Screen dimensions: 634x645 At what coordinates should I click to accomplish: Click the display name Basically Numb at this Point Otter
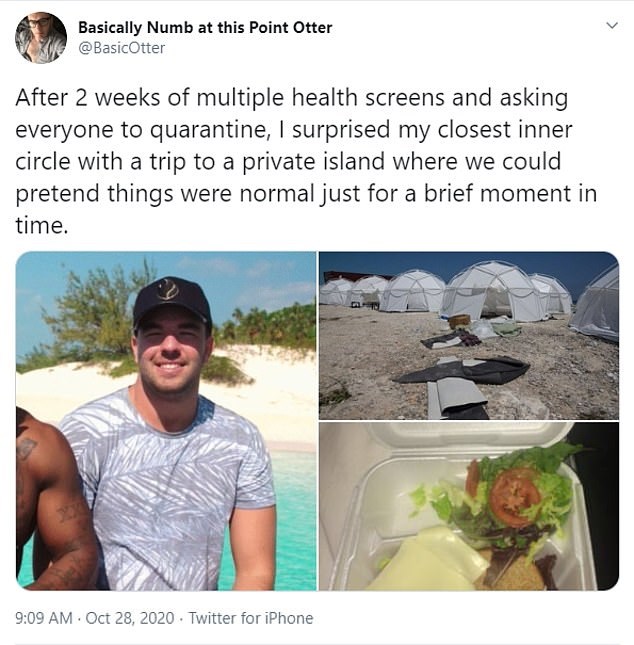(x=205, y=27)
